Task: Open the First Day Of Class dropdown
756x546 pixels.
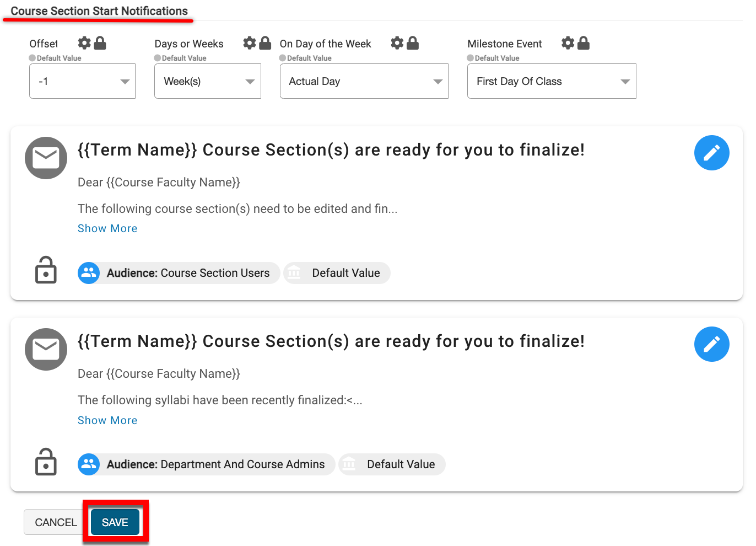Action: click(x=551, y=81)
